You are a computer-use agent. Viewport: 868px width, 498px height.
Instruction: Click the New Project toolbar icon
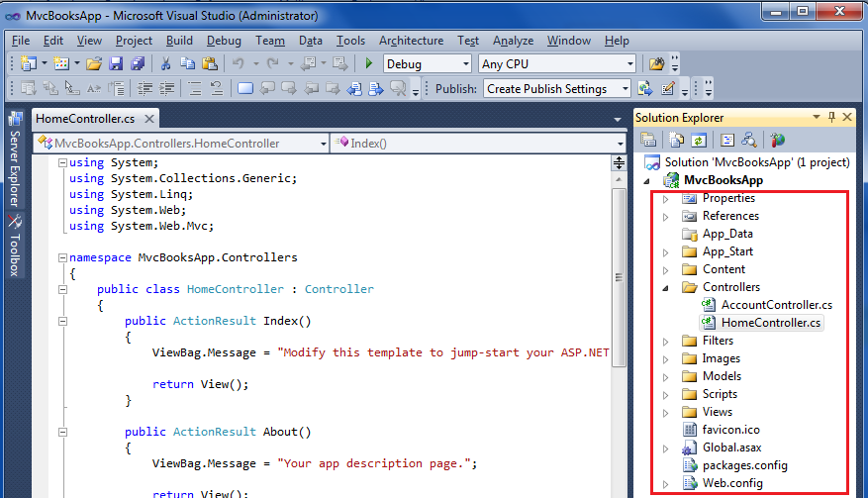[x=29, y=63]
